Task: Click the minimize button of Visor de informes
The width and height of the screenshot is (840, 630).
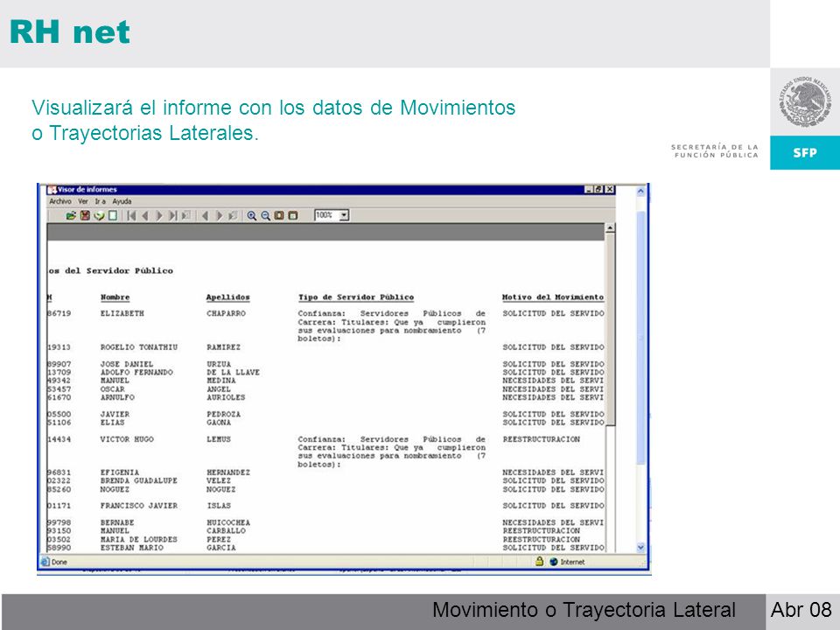Action: point(589,190)
